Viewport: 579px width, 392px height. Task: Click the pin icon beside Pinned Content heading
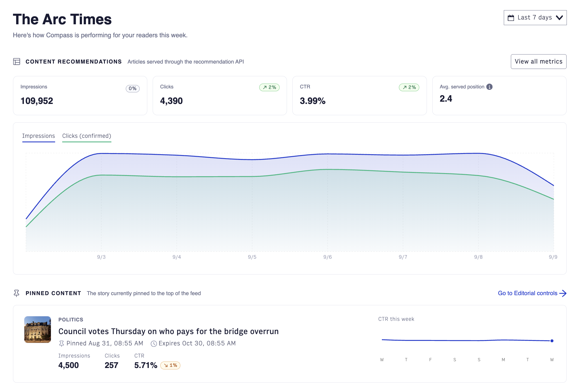(x=17, y=293)
